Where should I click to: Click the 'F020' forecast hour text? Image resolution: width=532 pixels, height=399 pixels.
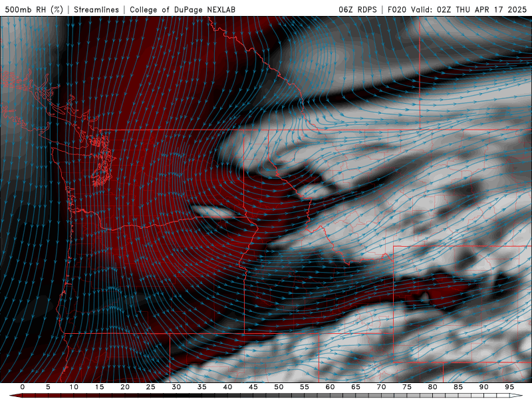tap(397, 9)
